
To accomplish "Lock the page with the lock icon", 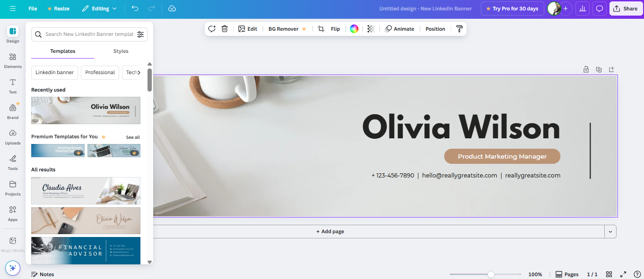I will tap(586, 69).
